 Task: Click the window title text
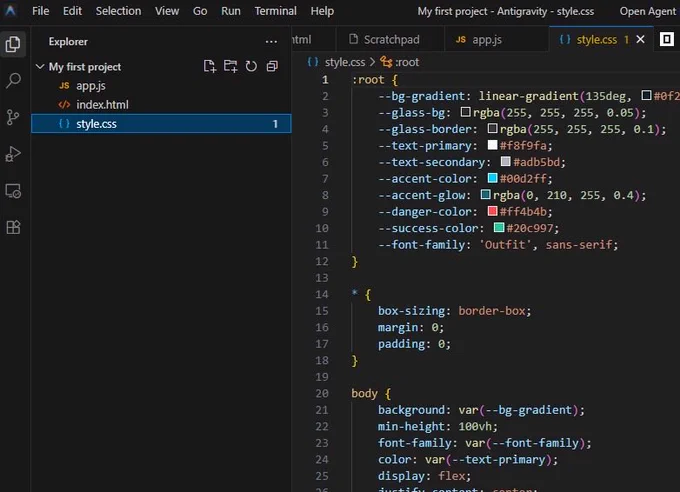[506, 11]
